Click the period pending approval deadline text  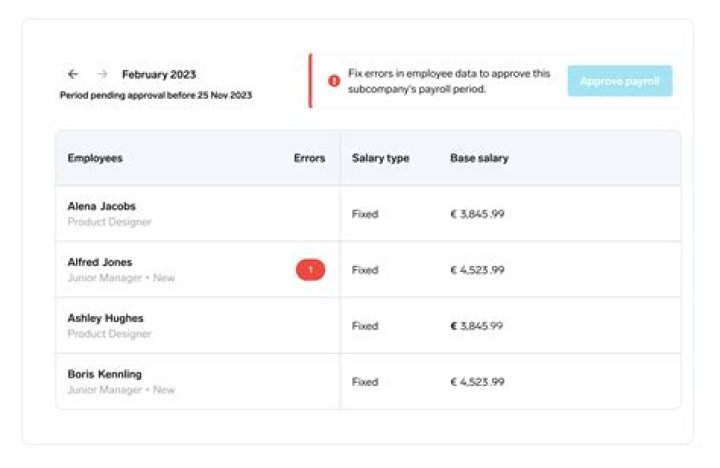coord(156,96)
